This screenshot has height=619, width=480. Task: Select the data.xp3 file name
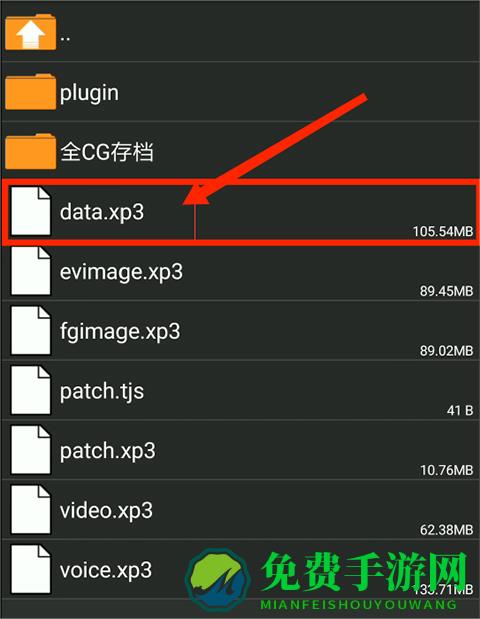coord(102,212)
